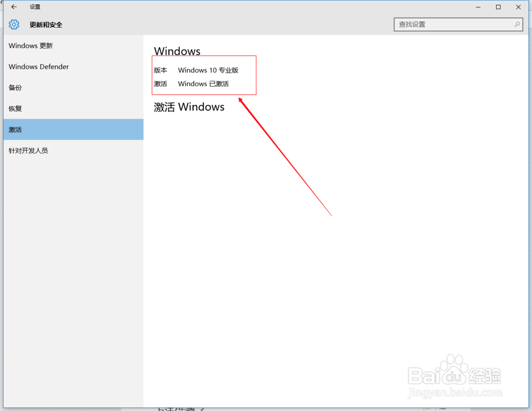Viewport: 532px width, 411px height.
Task: Click the back arrow to return to Settings home
Action: pos(14,7)
